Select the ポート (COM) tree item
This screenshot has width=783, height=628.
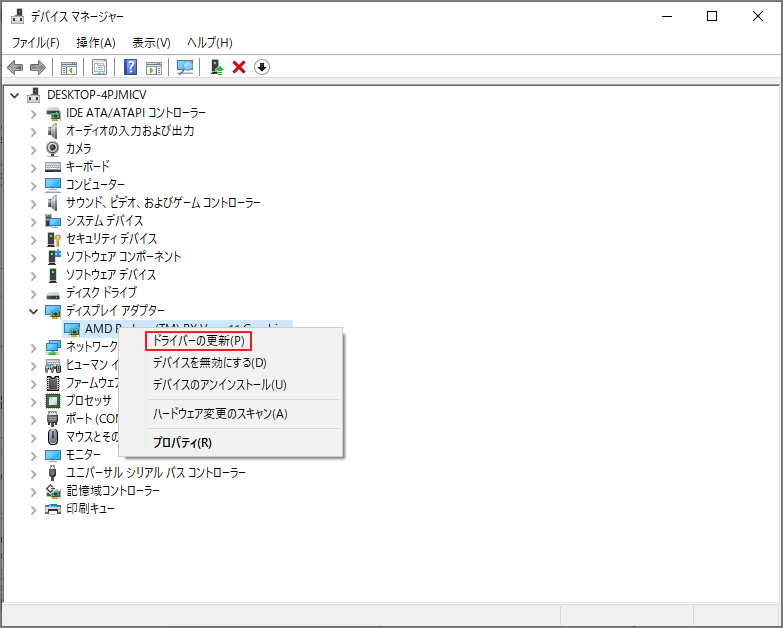point(92,419)
